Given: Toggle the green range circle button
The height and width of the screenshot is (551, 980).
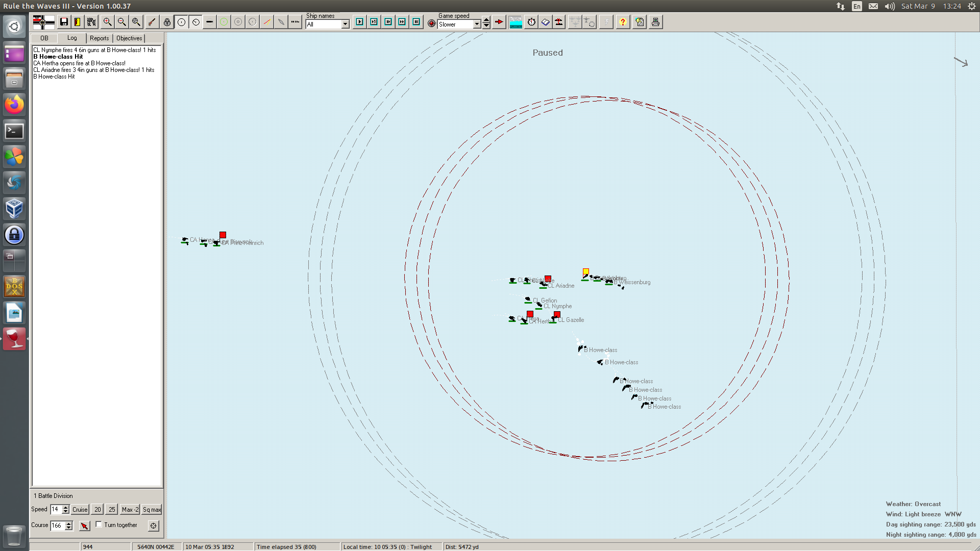Looking at the screenshot, I should pos(224,22).
